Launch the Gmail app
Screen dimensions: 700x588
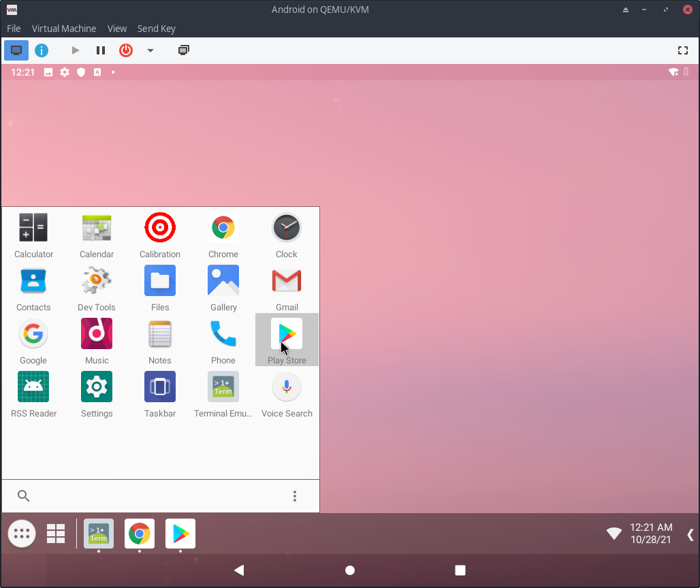click(x=287, y=288)
